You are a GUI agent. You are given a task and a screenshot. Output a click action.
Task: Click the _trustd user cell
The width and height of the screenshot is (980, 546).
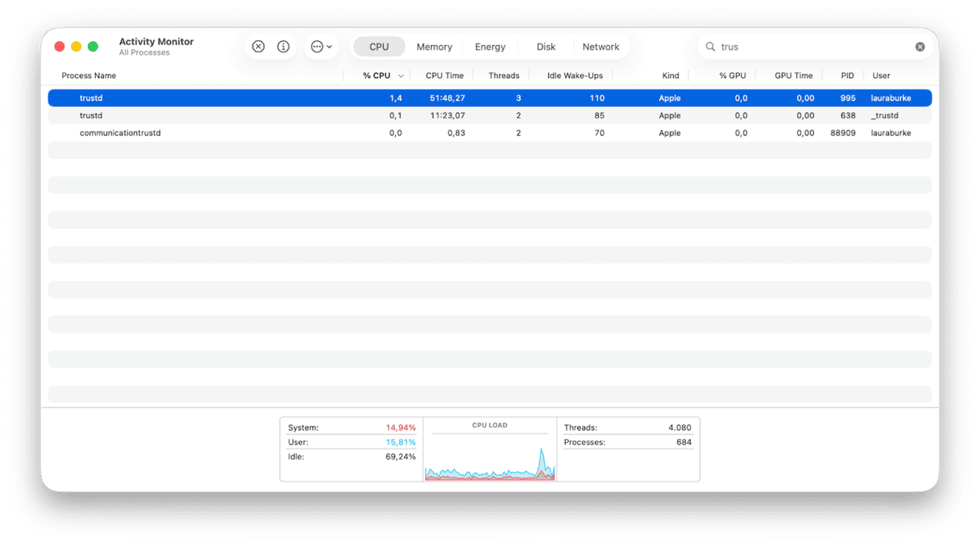point(885,115)
